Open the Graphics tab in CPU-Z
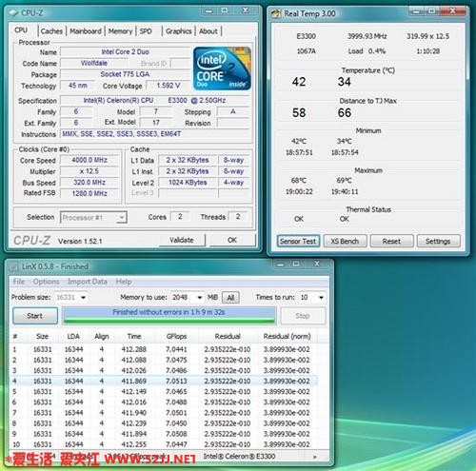Screen dimensions: 476x471 click(x=179, y=31)
